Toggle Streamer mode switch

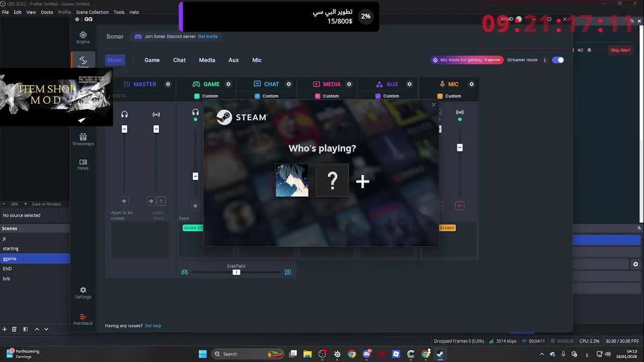(x=558, y=60)
